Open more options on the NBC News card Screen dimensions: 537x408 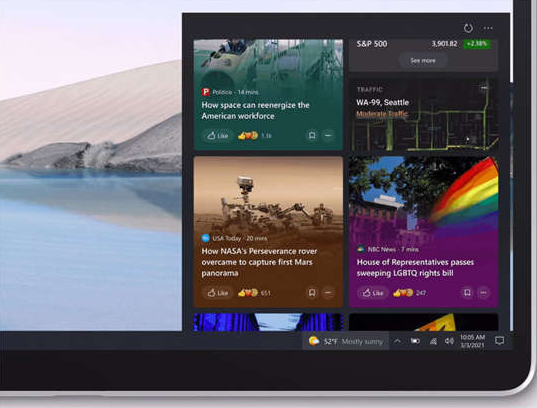[x=484, y=293]
